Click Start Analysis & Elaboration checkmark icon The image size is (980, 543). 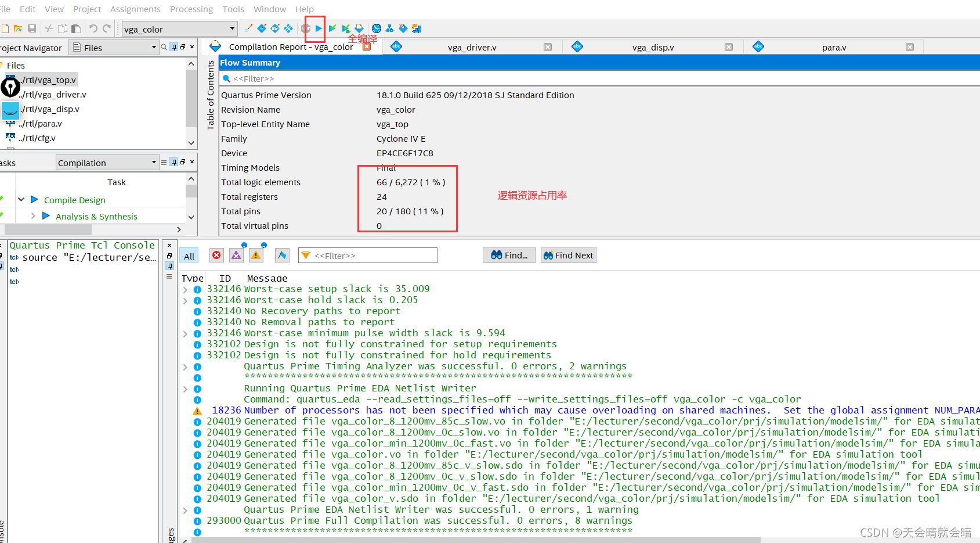(332, 28)
